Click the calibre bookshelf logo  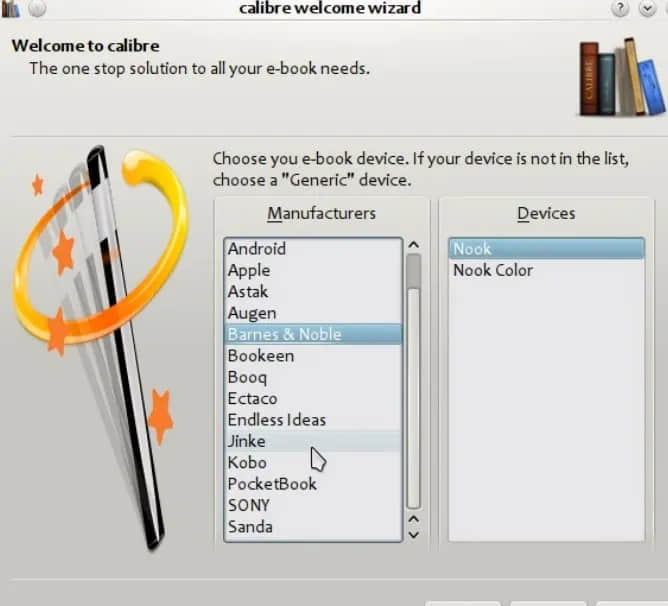(x=622, y=77)
